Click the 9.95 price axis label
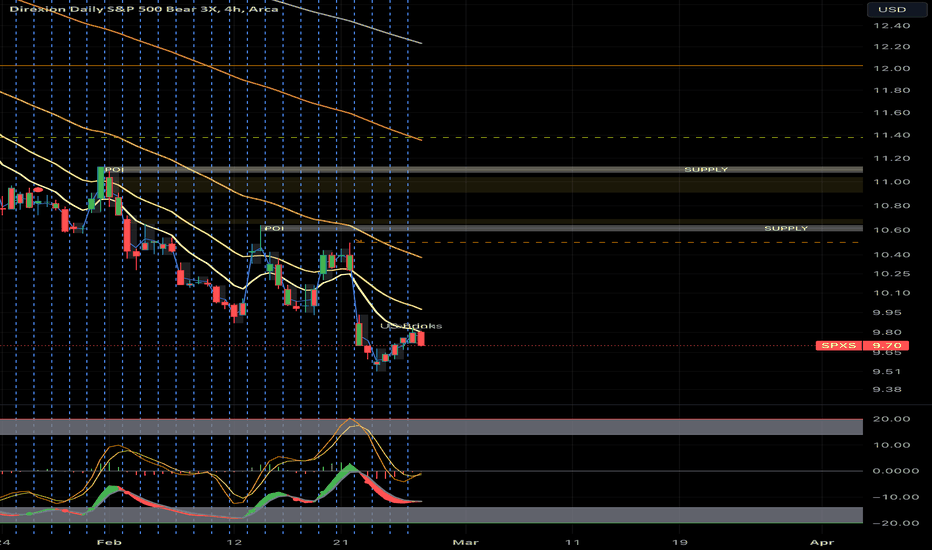 tap(887, 312)
